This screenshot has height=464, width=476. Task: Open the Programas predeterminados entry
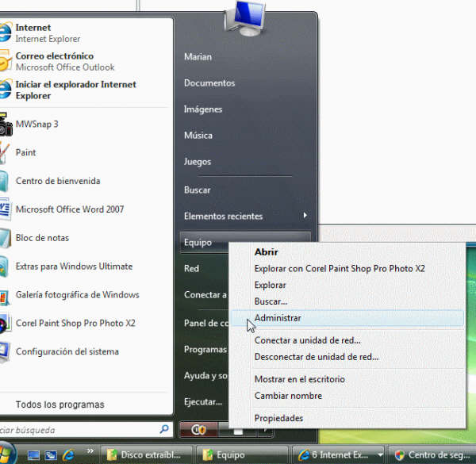205,350
